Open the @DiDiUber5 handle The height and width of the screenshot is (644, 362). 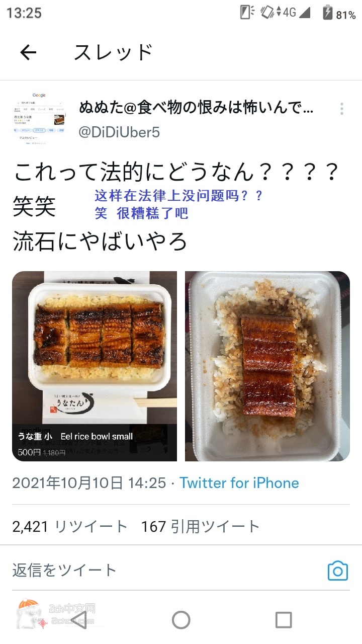click(x=120, y=132)
